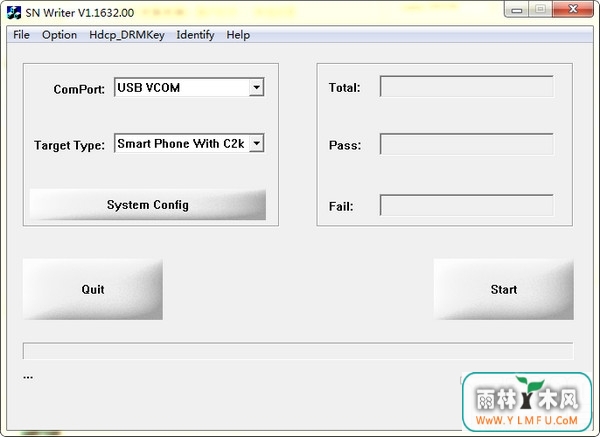Expand the Target Type dropdown arrow

click(x=256, y=143)
